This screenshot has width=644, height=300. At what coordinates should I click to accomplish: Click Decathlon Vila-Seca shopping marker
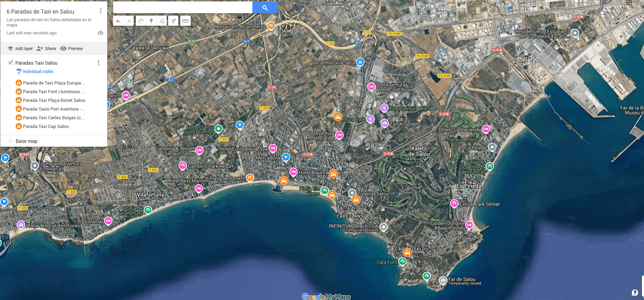coord(360,62)
